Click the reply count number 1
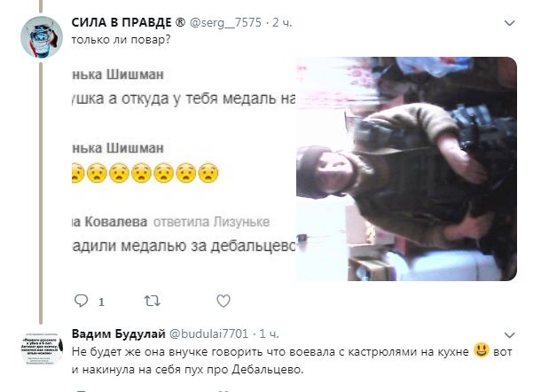The height and width of the screenshot is (392, 541). click(x=101, y=302)
